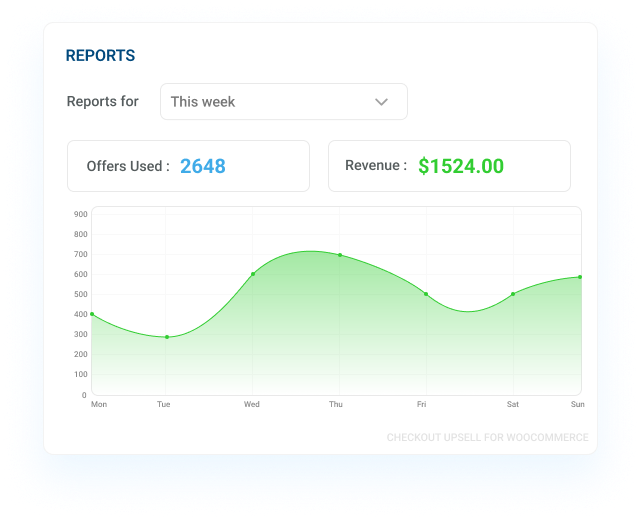Click the "Wed" x-axis label
Screen dimensions: 641x519
coord(252,405)
